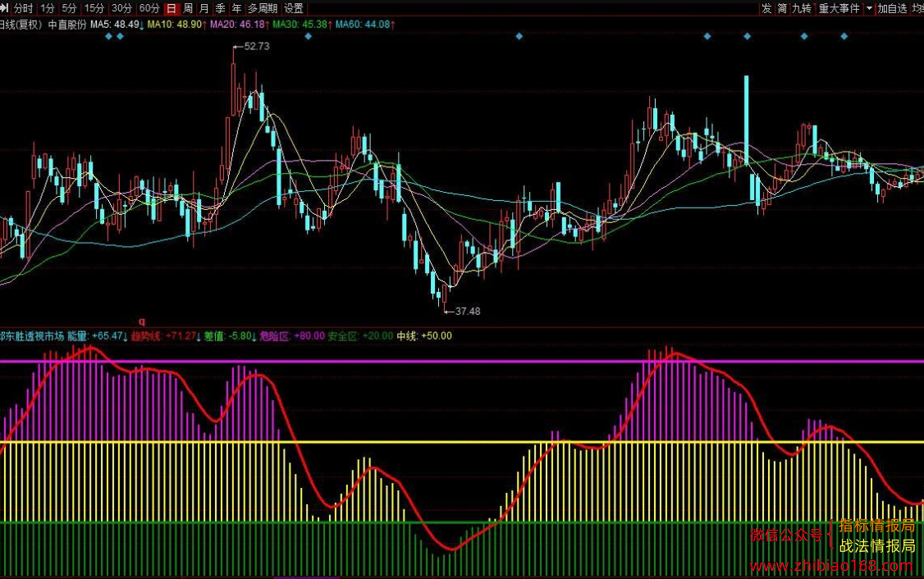Switch to the 周 weekly chart

coord(187,8)
